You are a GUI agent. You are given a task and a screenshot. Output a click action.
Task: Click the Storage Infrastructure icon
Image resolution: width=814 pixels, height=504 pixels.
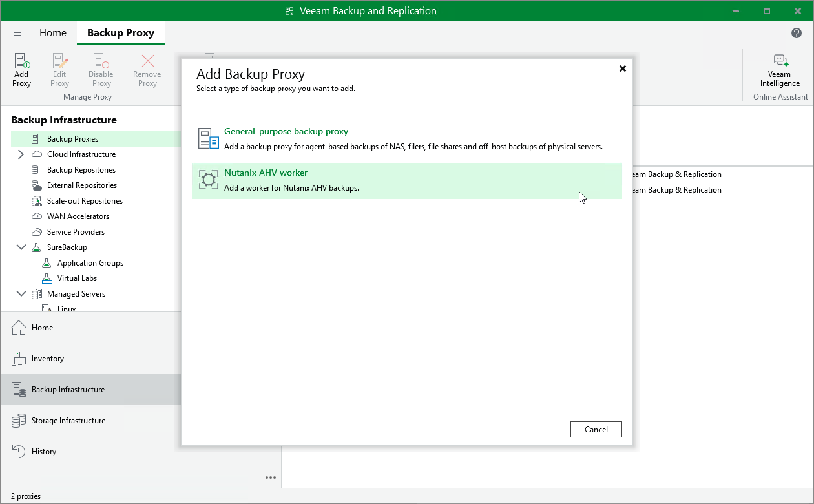click(19, 421)
